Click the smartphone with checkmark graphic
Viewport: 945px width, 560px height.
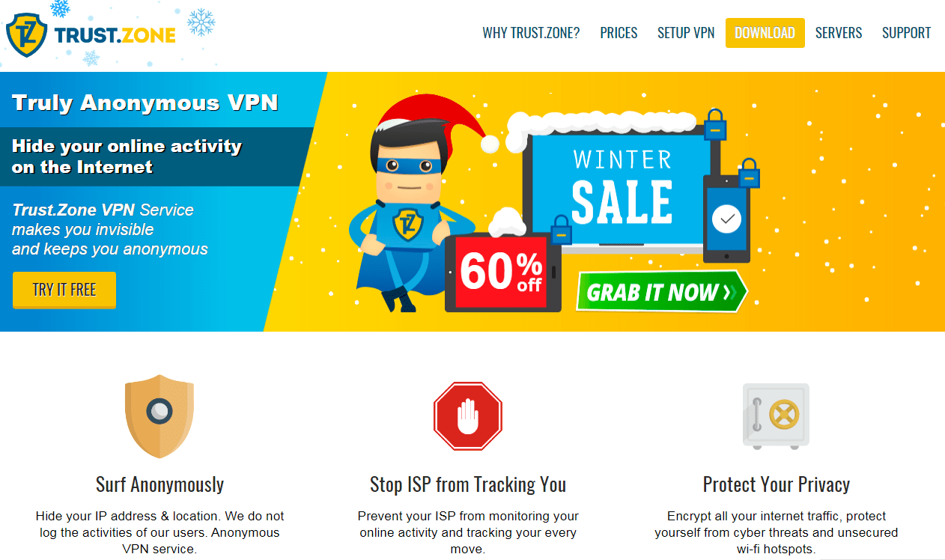[726, 219]
